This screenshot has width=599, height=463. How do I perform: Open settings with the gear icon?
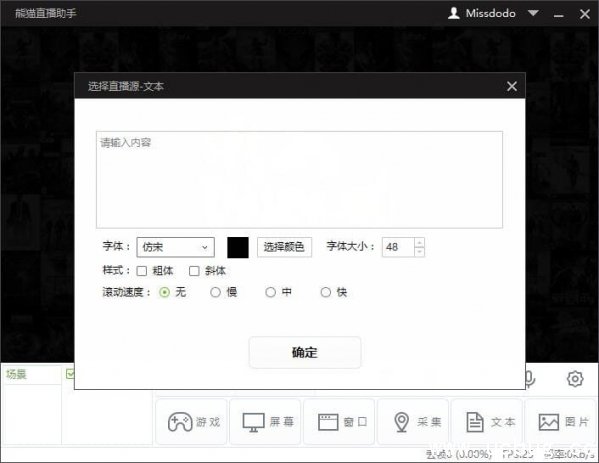[575, 379]
